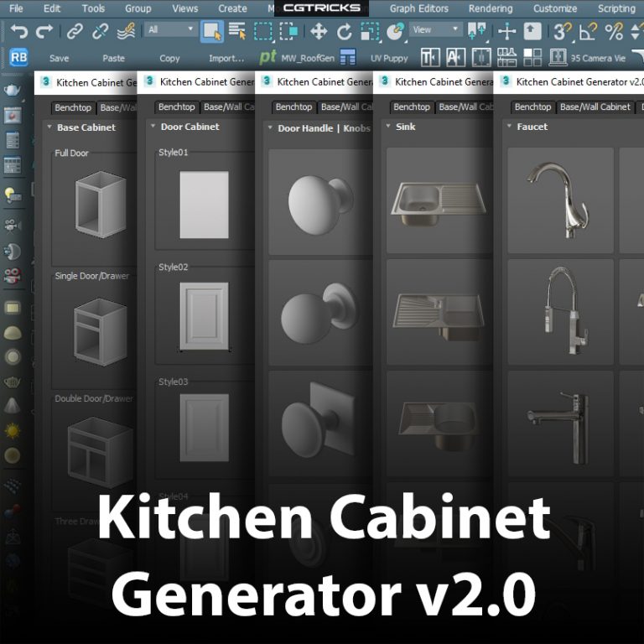
Task: Select the Select and Link chain tool
Action: (x=75, y=32)
